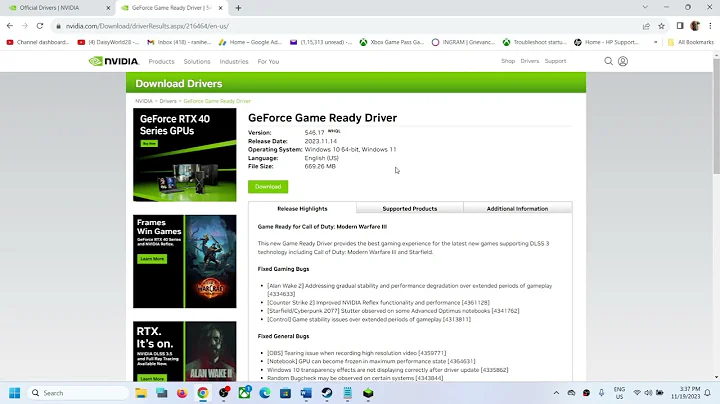Screen dimensions: 720x404
Task: Click the Chrome icon in the taskbar
Action: pyautogui.click(x=202, y=393)
